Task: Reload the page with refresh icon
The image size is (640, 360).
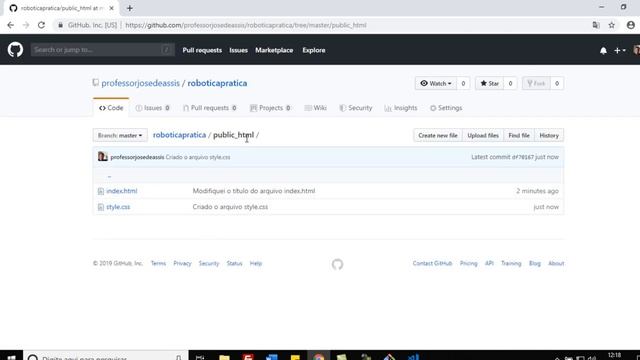Action: (41, 25)
